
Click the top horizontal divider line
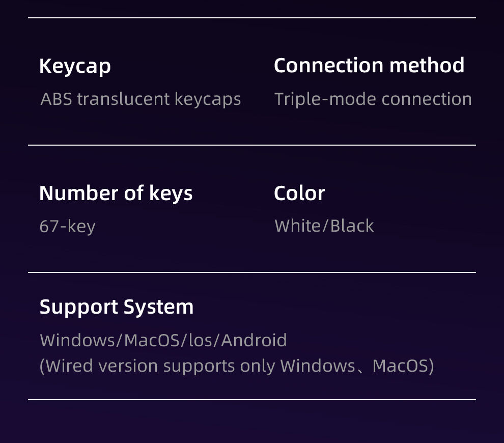coord(252,18)
